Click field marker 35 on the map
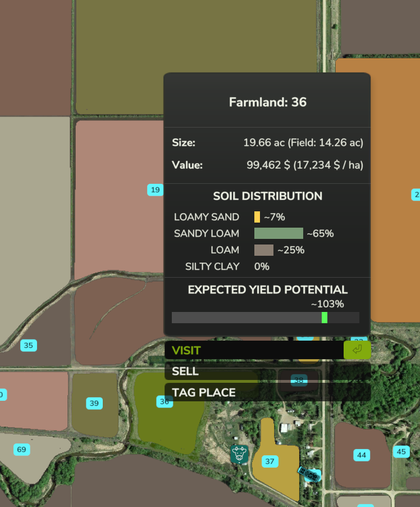The width and height of the screenshot is (420, 507). click(28, 345)
